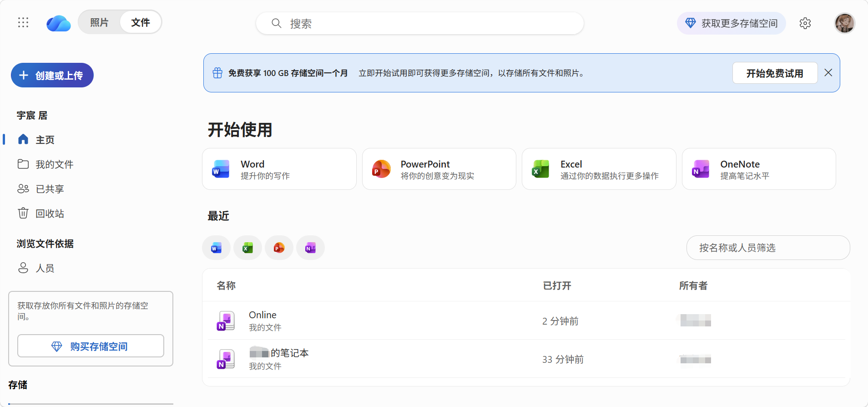Viewport: 868px width, 407px height.
Task: Click the 2 分钟前 cell
Action: 560,321
